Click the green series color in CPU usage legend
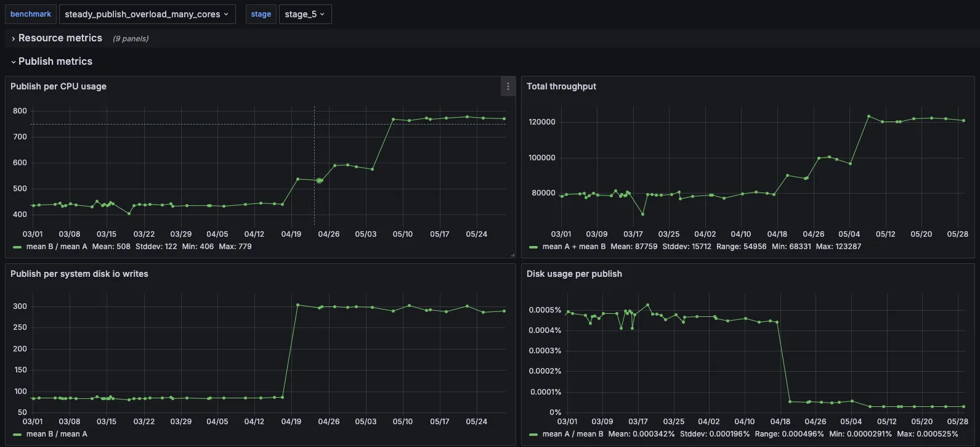This screenshot has width=980, height=447. point(17,247)
